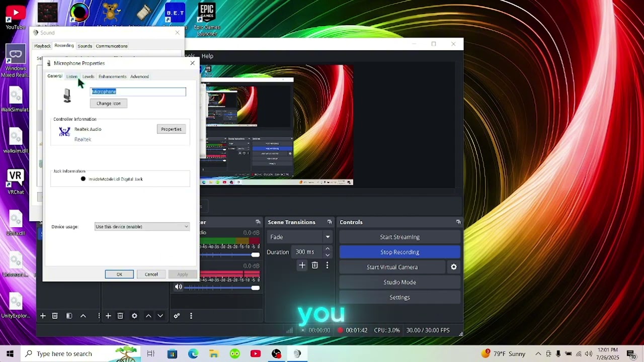Move source up in Sources panel
Screen dimensions: 644x362
tap(148, 316)
